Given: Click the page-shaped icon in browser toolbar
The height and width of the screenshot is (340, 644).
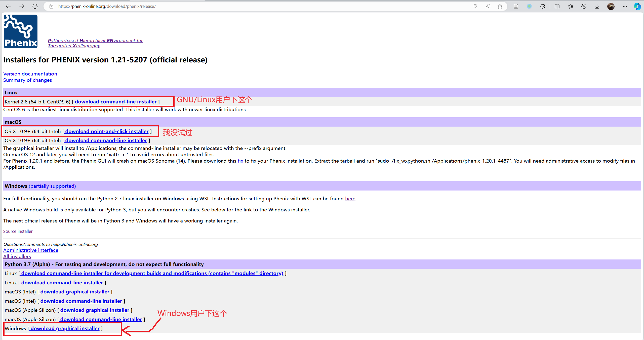Looking at the screenshot, I should pos(516,6).
